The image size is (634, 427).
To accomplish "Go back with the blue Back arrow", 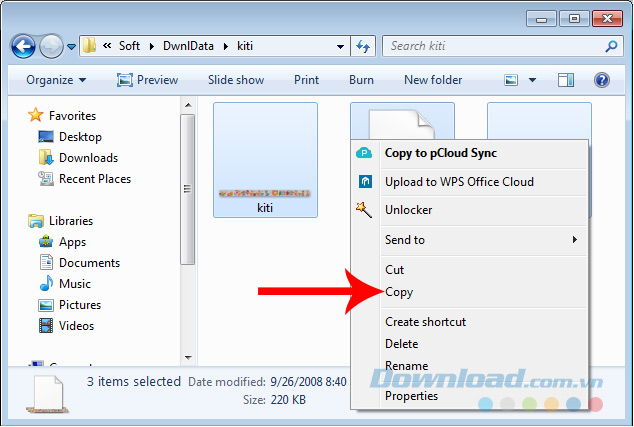I will tap(23, 47).
